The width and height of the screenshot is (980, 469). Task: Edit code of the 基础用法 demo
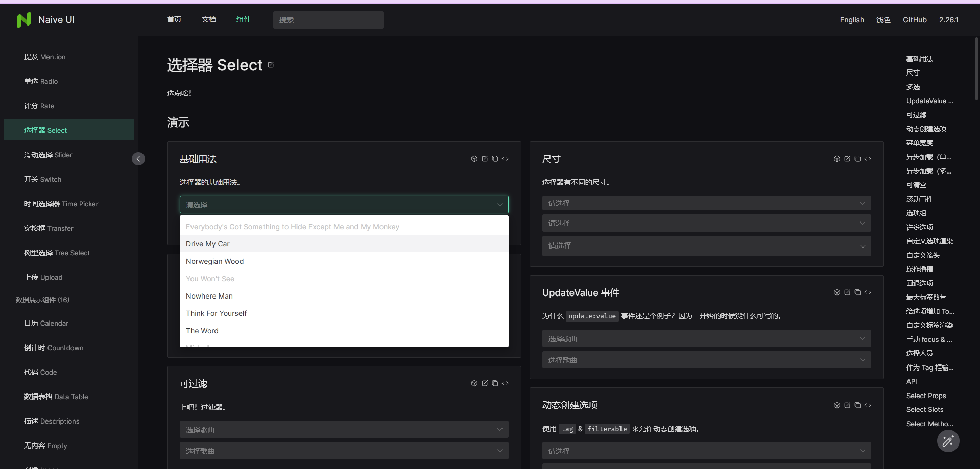click(x=484, y=159)
